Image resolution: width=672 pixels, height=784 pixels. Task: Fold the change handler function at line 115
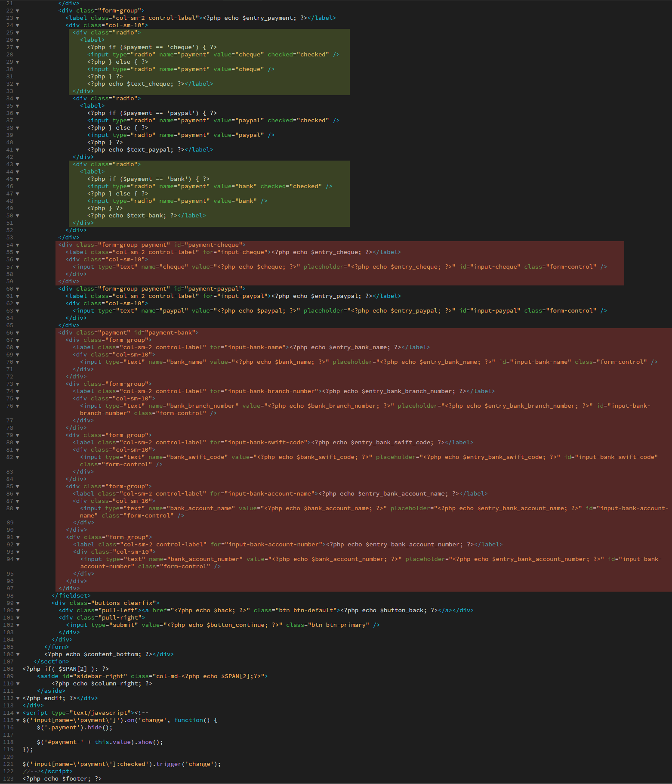click(18, 720)
